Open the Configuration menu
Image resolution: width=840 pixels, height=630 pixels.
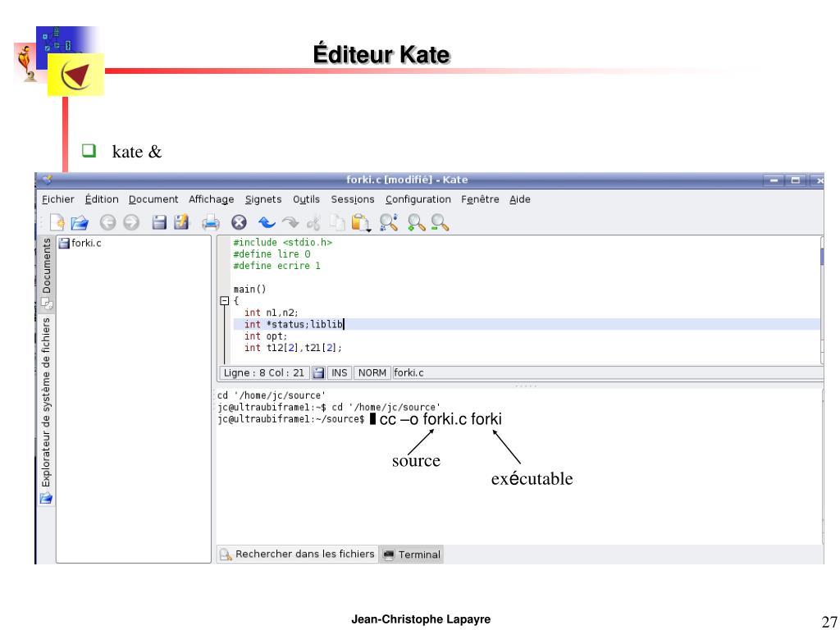(418, 199)
